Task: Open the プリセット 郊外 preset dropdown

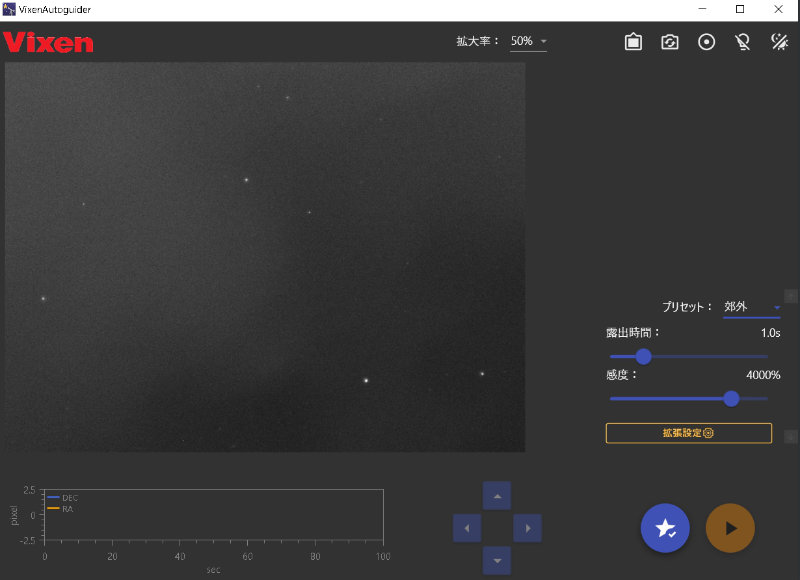Action: tap(752, 307)
